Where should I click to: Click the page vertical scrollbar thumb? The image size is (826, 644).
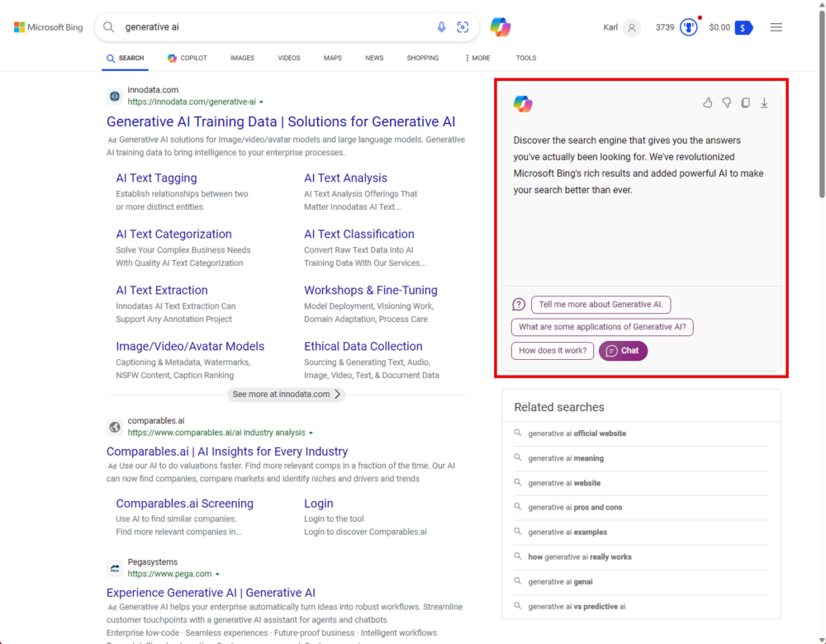click(822, 102)
